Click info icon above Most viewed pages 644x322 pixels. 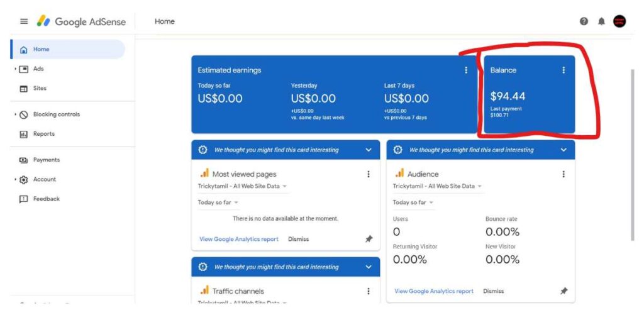click(x=203, y=150)
